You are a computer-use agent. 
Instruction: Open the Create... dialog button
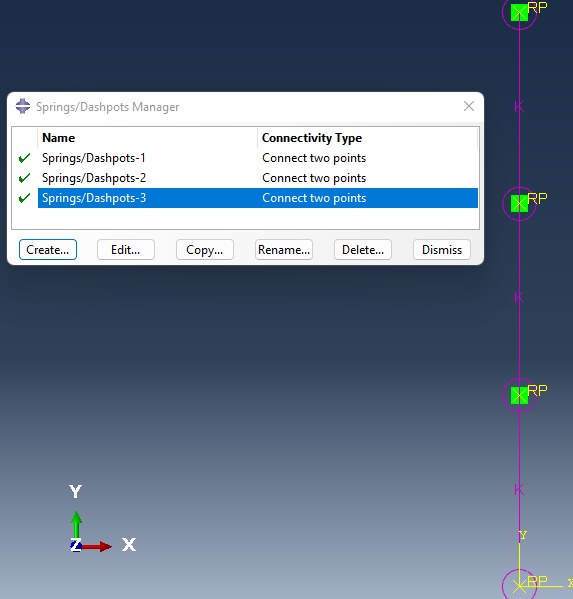48,249
